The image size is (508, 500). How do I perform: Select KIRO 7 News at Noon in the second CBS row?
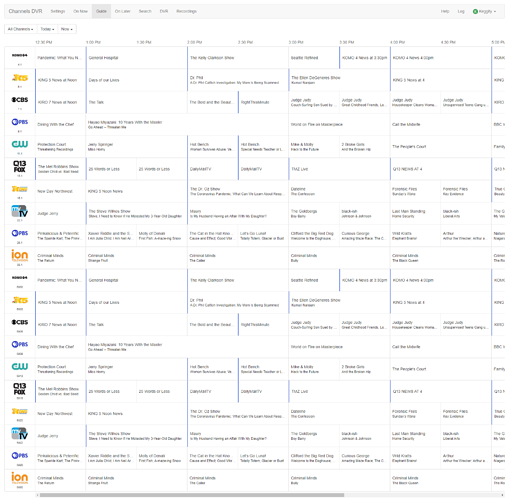point(61,324)
